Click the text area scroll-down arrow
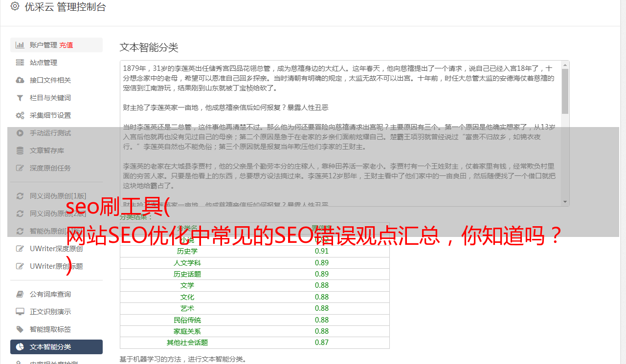 565,202
